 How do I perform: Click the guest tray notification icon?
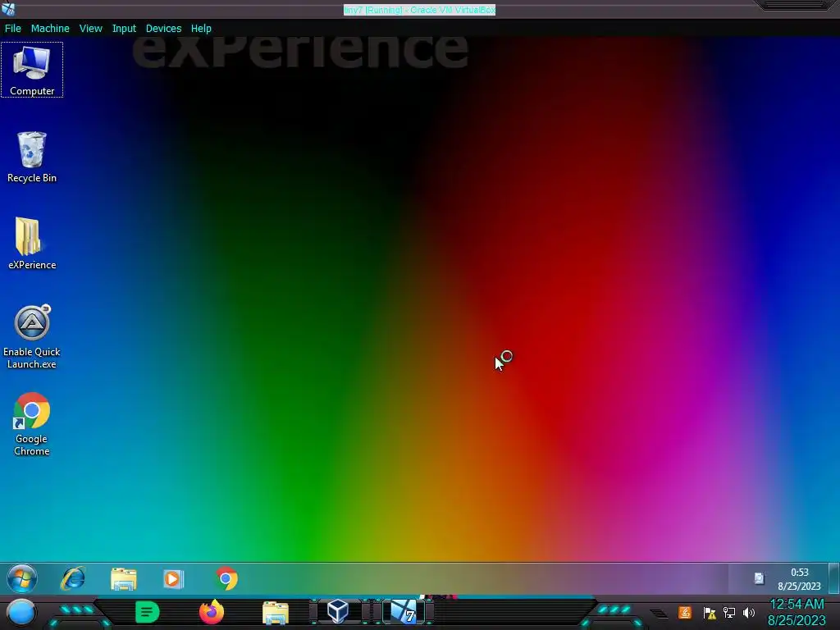pyautogui.click(x=759, y=578)
